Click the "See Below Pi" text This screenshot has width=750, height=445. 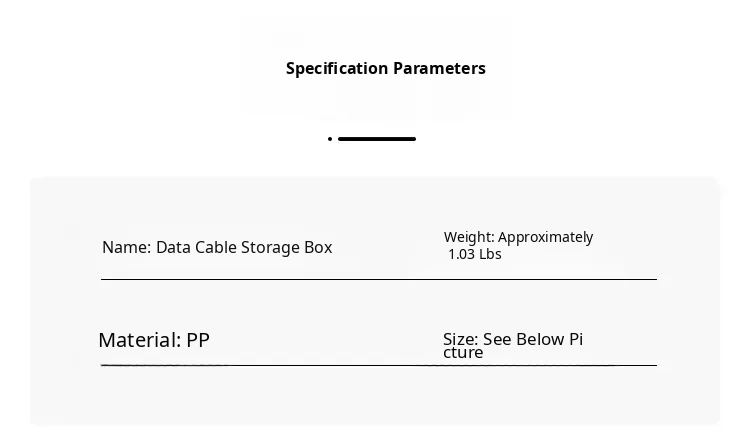(533, 340)
